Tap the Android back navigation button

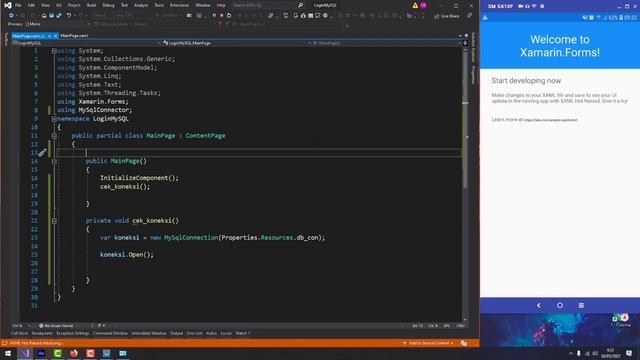pos(539,305)
